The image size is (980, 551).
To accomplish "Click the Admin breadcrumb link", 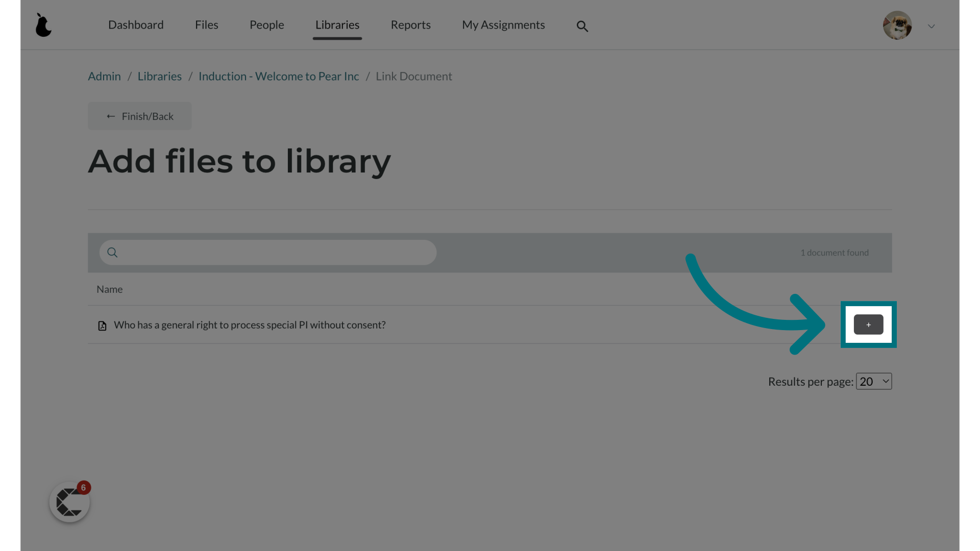I will pos(104,76).
